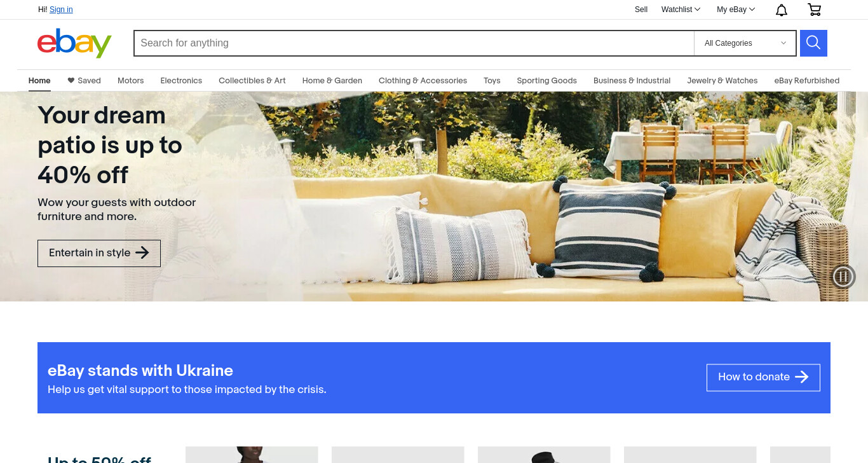Open Business & Industrial category

click(632, 81)
